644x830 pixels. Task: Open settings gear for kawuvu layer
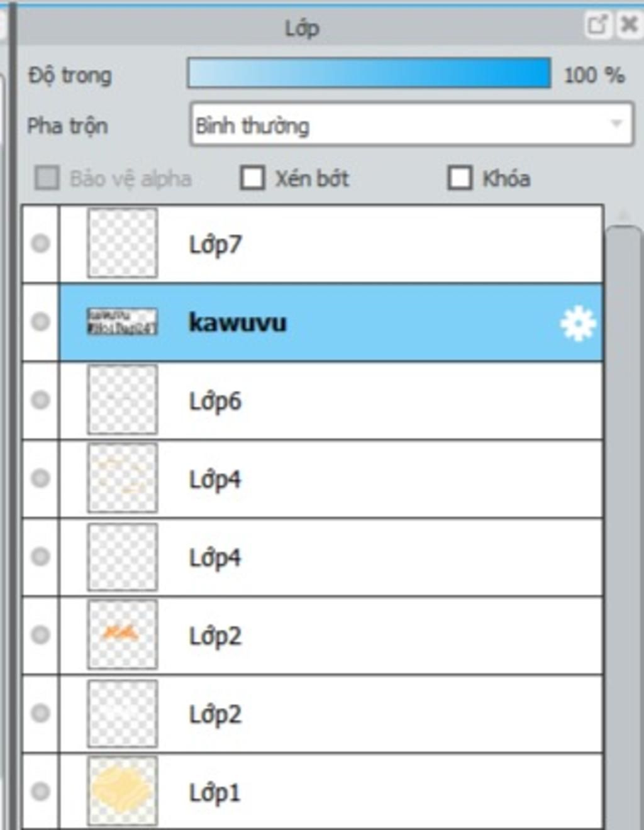(577, 324)
